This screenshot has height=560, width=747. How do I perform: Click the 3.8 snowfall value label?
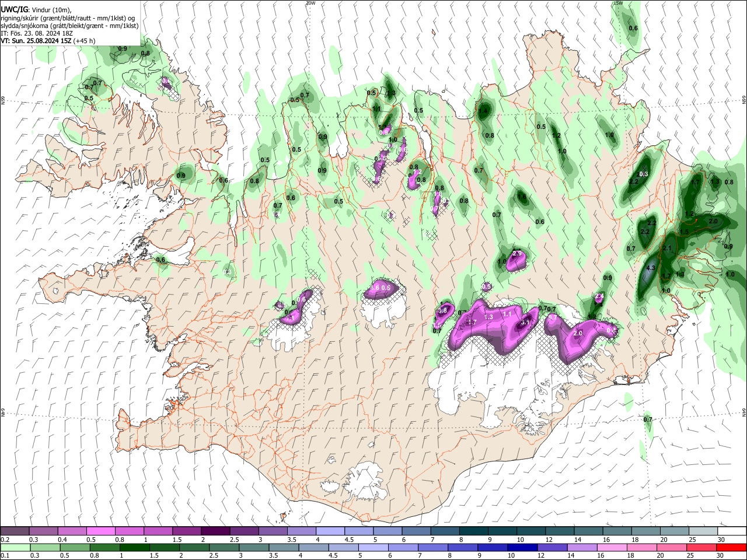pyautogui.click(x=442, y=311)
